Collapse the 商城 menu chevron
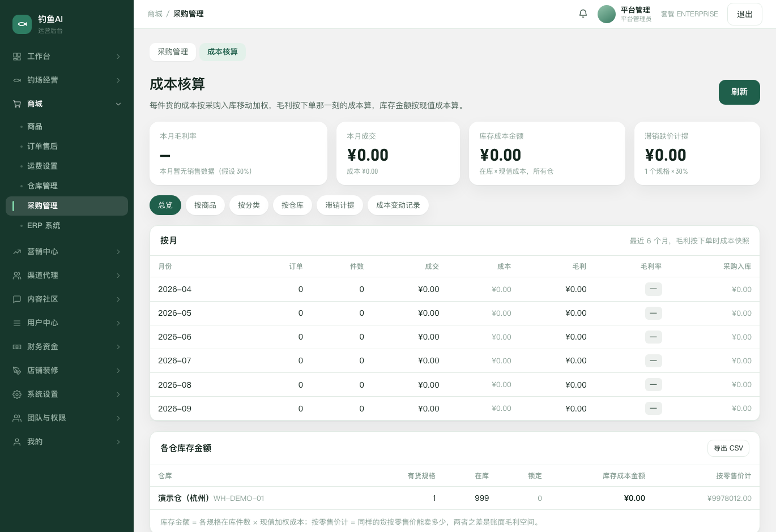776x532 pixels. click(x=118, y=104)
